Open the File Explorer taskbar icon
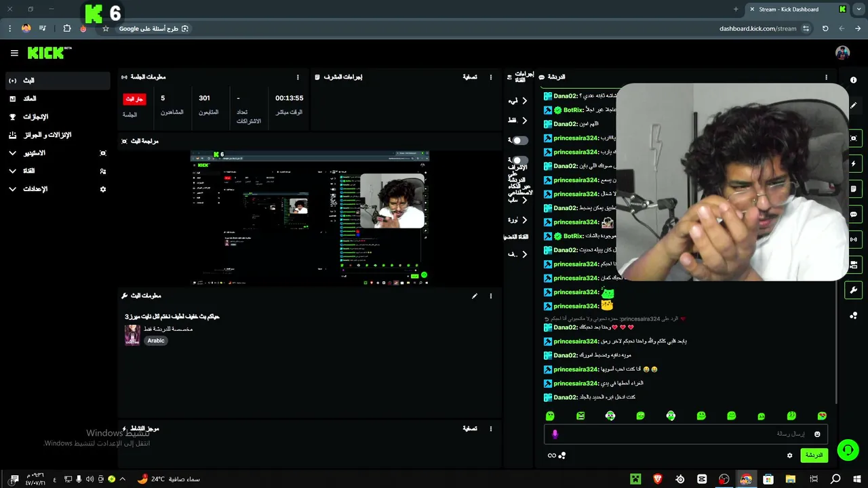 click(791, 479)
